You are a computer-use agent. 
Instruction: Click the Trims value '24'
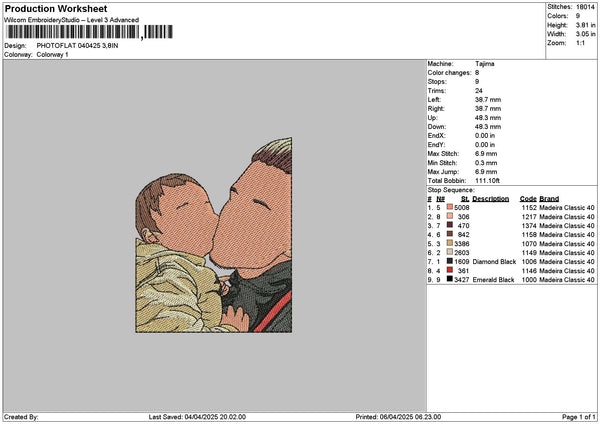coord(479,91)
